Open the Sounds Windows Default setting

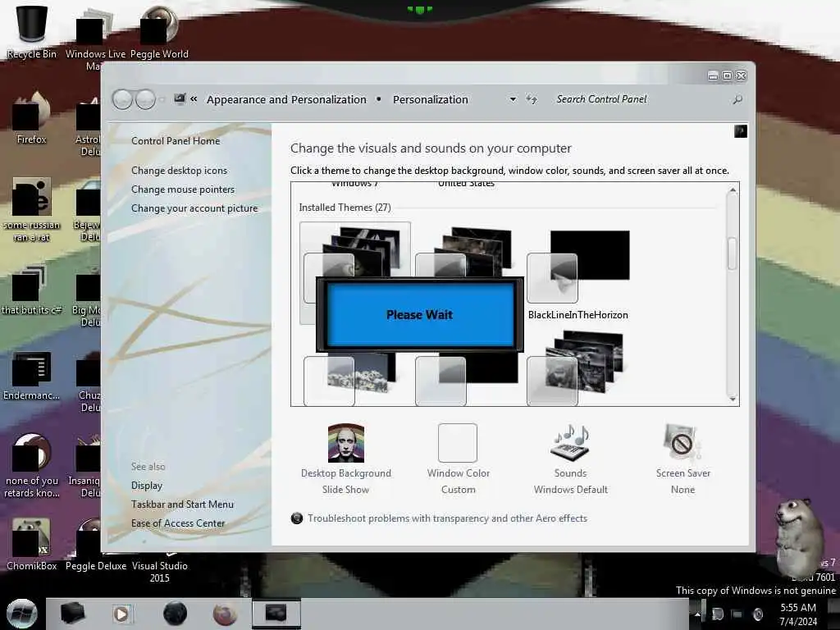point(571,459)
